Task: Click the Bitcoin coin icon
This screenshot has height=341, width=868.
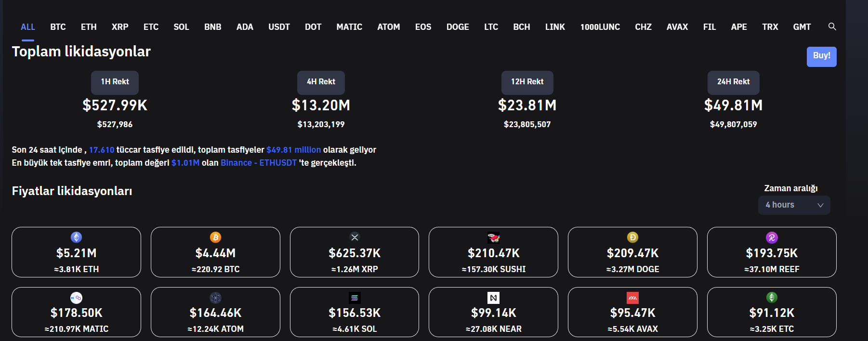Action: [x=215, y=237]
